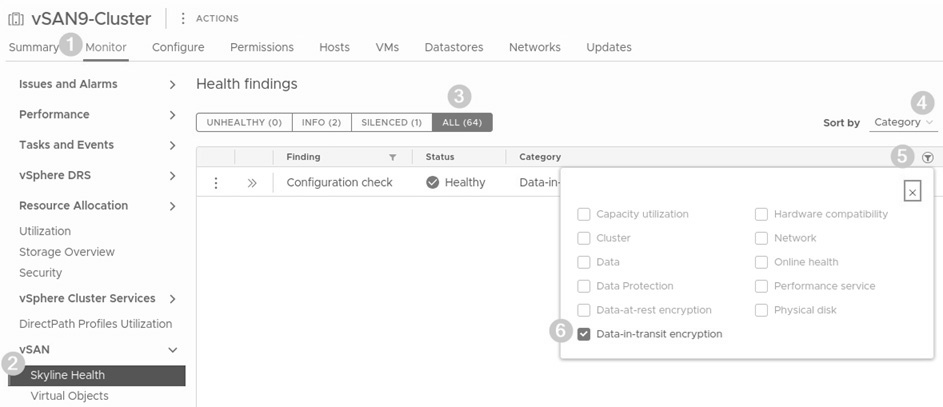Open the Sort by Category dropdown

(903, 123)
